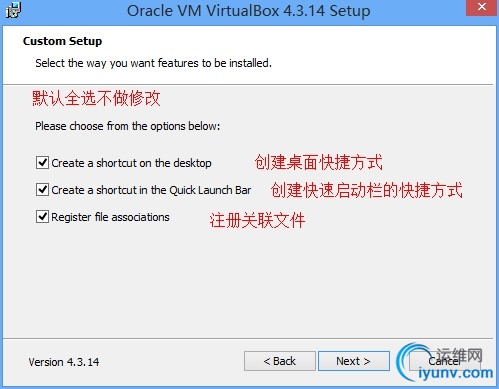
Task: Close the VirtualBox Setup window
Action: (x=482, y=7)
